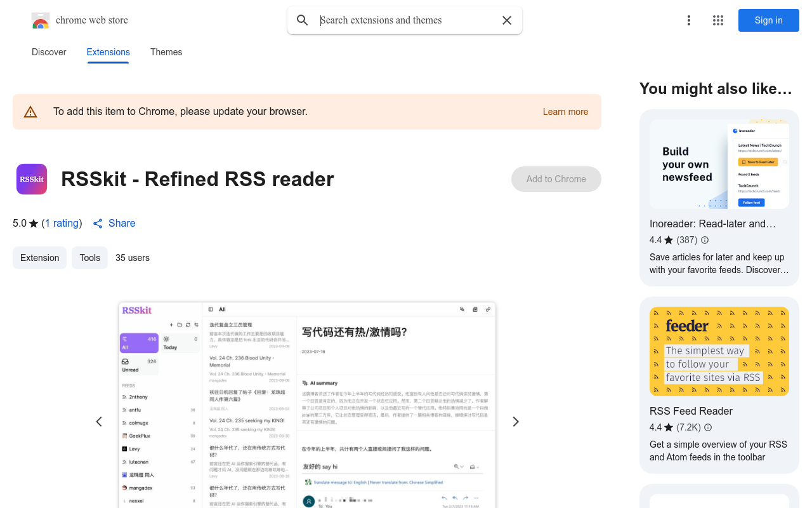Click the 5.0 star rating icon
The height and width of the screenshot is (508, 812).
click(34, 224)
